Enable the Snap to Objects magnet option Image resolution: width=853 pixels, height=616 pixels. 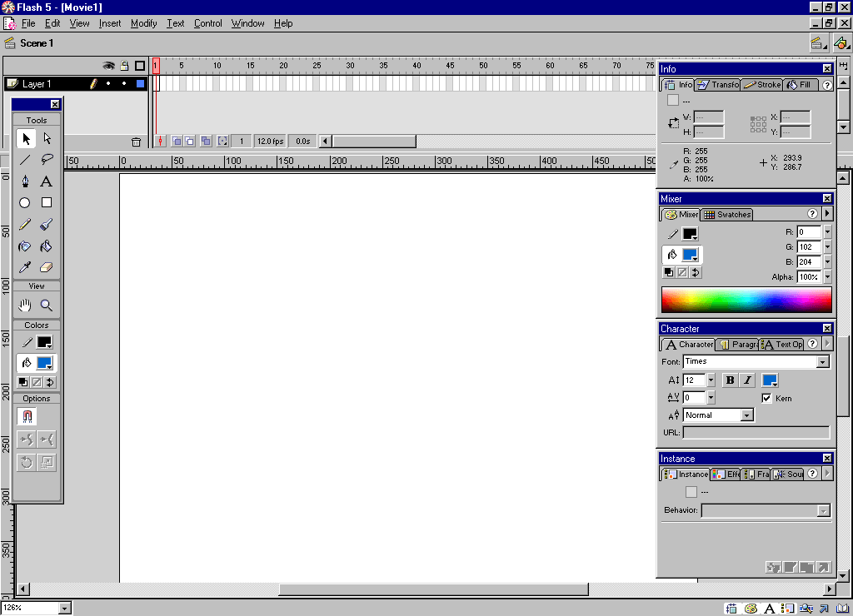(x=26, y=416)
